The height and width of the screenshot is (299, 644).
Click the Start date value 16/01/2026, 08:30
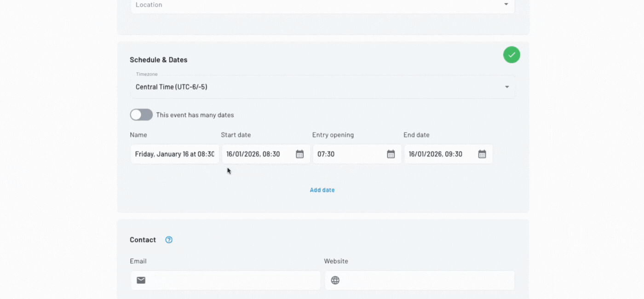point(253,154)
